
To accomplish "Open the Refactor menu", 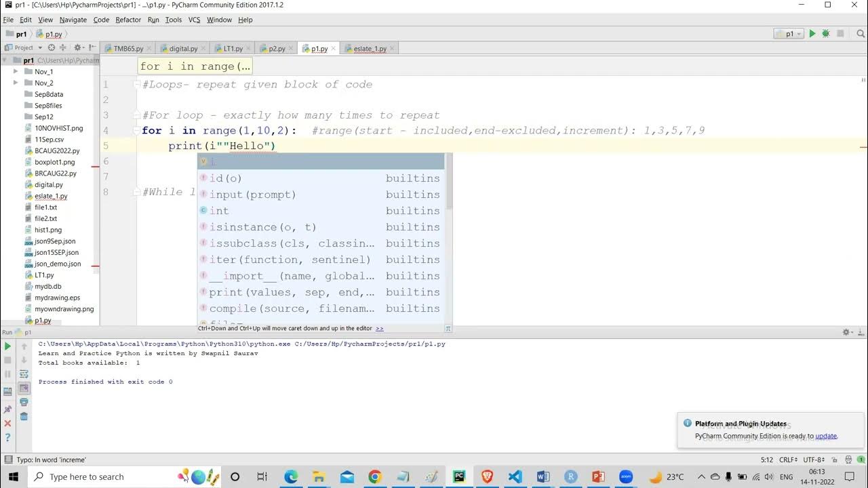I will (x=128, y=20).
